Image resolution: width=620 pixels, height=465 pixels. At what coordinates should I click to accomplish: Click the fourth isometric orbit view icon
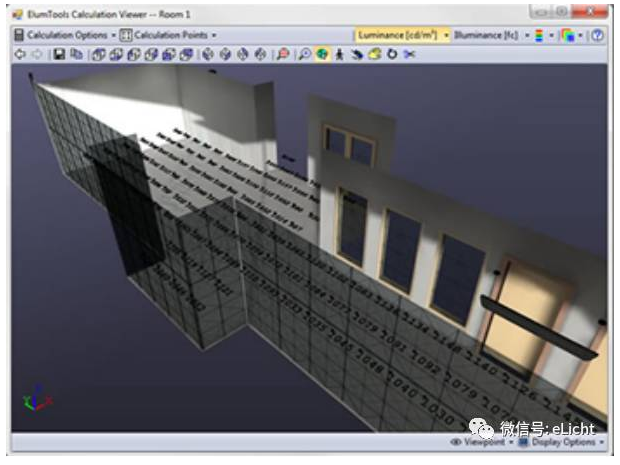click(x=260, y=54)
